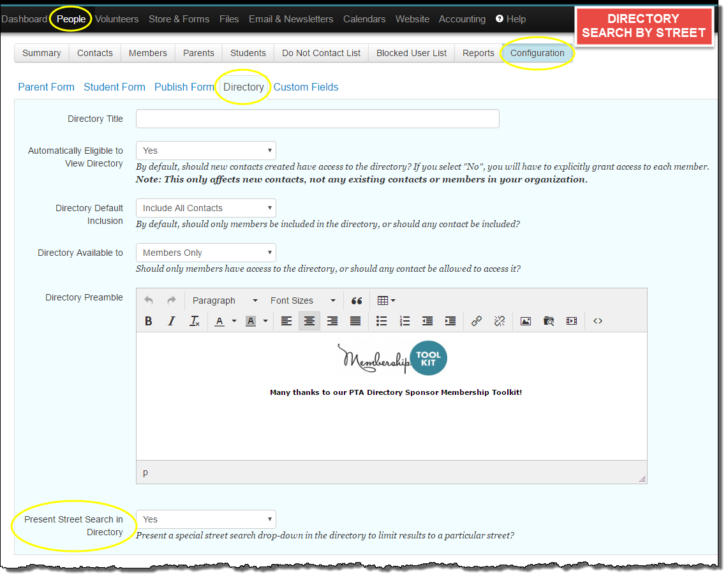Expand Directory Available to dropdown
Image resolution: width=728 pixels, height=578 pixels.
pyautogui.click(x=206, y=253)
